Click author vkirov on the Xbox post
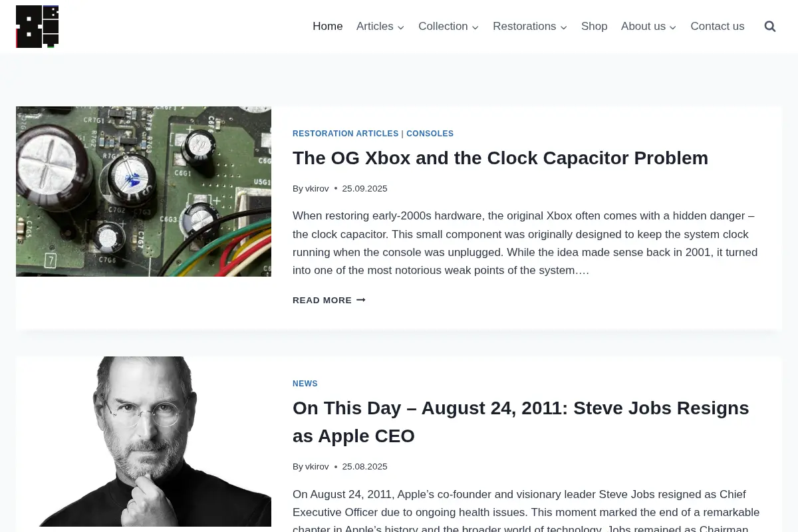Viewport: 798px width, 532px height. pos(317,189)
